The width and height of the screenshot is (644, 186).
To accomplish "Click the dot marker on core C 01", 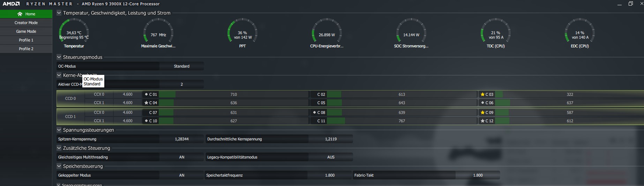I will pyautogui.click(x=146, y=94).
